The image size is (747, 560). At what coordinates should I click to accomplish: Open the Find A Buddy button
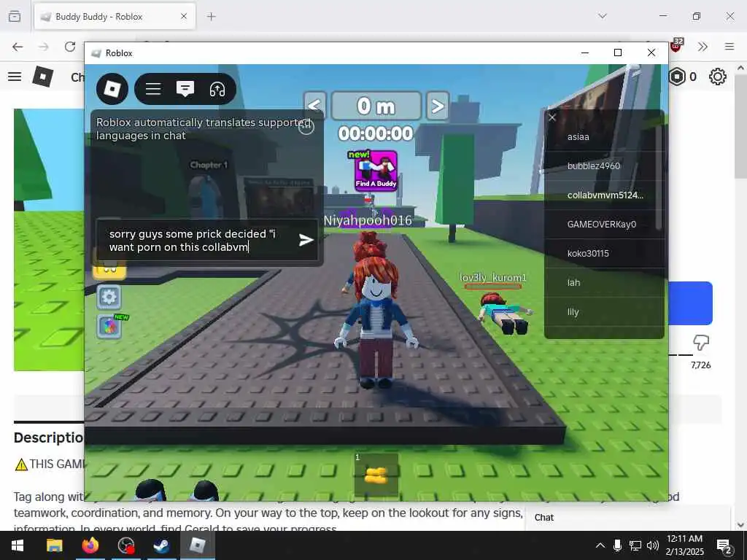coord(376,171)
